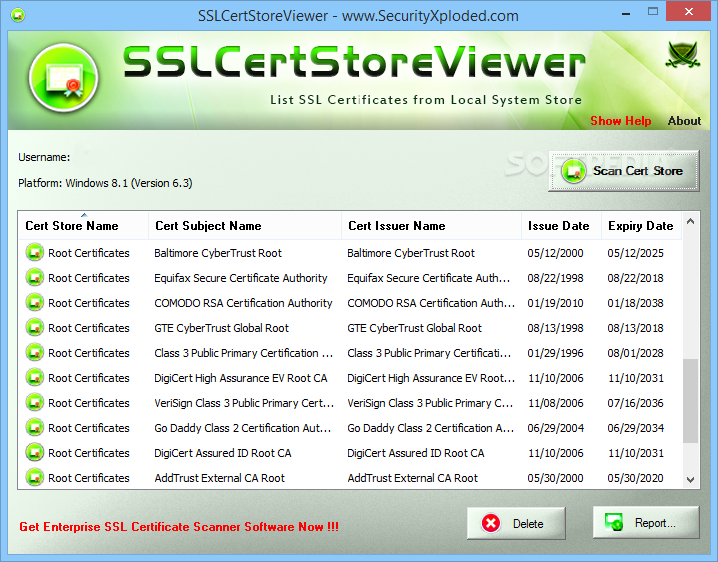Select subject DigiCert Assured ID Root CA
Screen dimensions: 718x562
coord(223,453)
